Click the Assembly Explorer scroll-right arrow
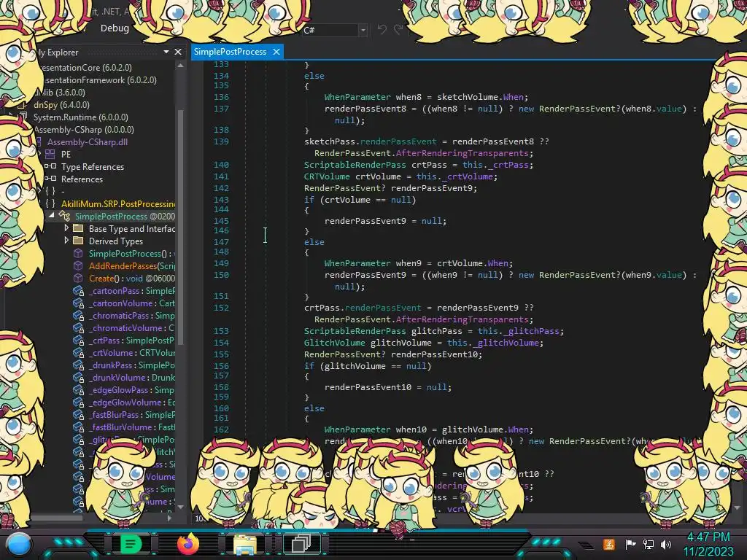The height and width of the screenshot is (560, 747). (x=169, y=518)
